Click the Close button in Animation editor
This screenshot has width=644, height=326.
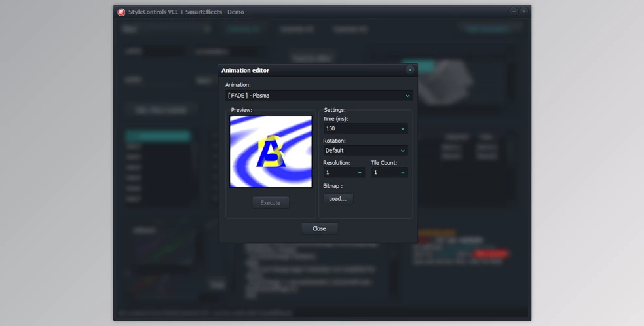(x=319, y=228)
